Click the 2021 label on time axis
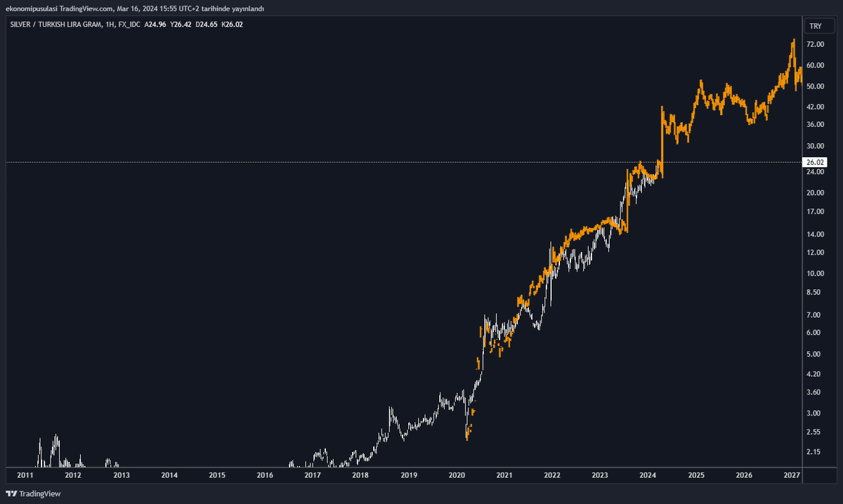 (x=504, y=475)
